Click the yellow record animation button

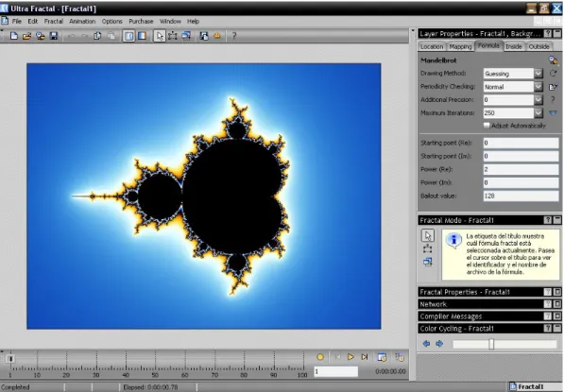tap(320, 357)
